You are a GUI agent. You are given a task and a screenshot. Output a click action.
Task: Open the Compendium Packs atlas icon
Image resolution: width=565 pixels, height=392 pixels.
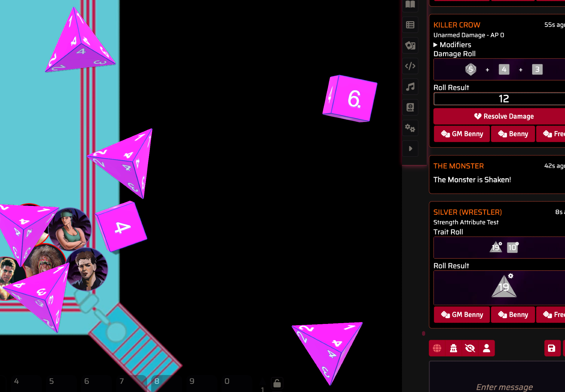(x=410, y=107)
